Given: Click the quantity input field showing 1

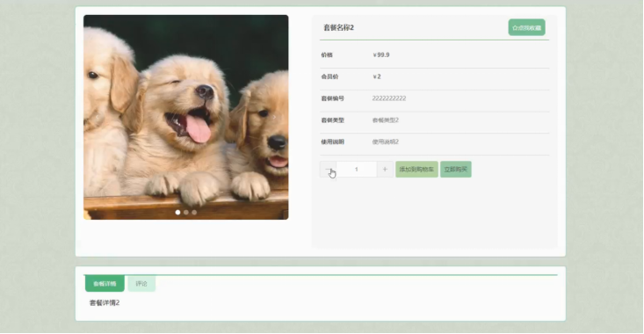Looking at the screenshot, I should pos(356,170).
